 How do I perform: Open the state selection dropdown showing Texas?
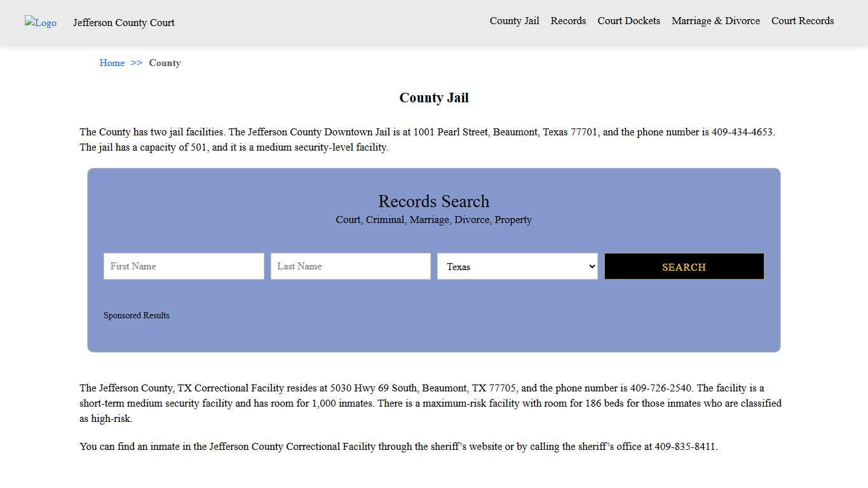517,266
